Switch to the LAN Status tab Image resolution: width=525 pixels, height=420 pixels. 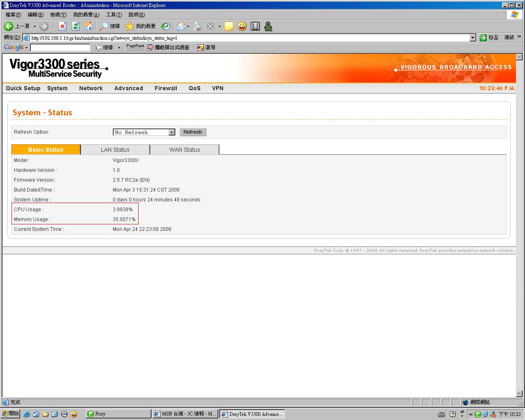(115, 150)
